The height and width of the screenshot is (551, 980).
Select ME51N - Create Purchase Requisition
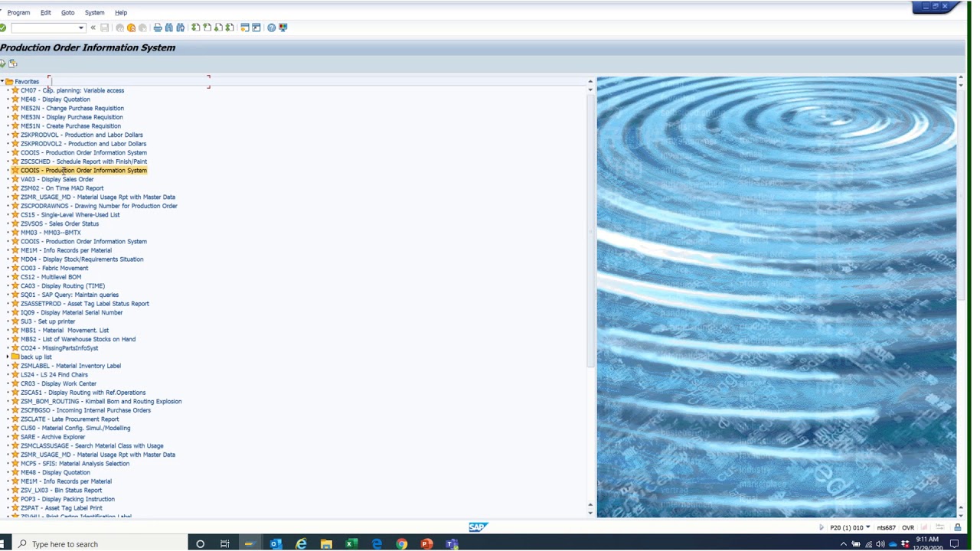tap(70, 126)
